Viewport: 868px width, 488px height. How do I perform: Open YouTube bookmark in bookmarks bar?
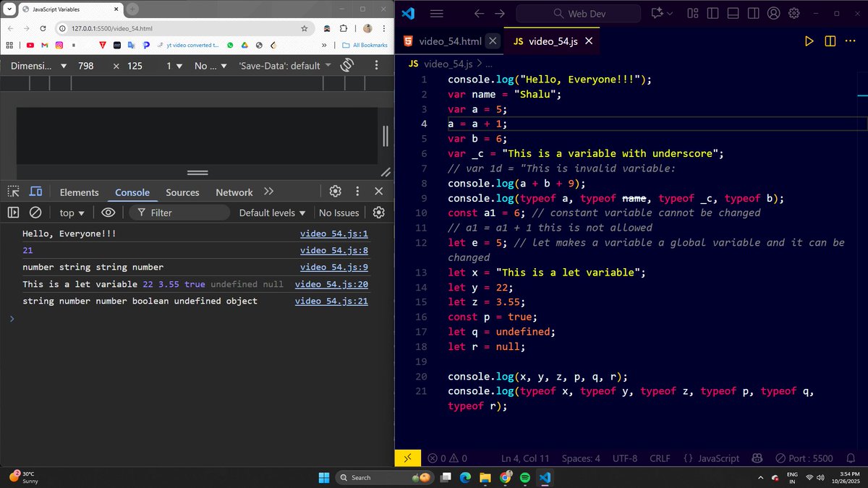pos(30,45)
